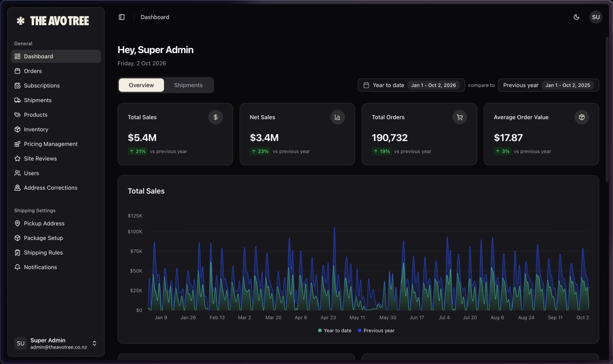Open the SU avatar in the header

coord(596,17)
